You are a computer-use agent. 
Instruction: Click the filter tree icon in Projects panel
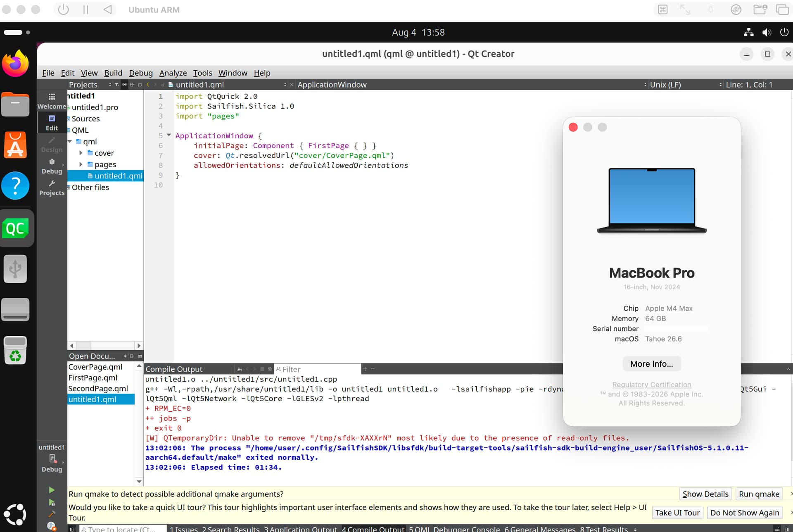coord(117,85)
